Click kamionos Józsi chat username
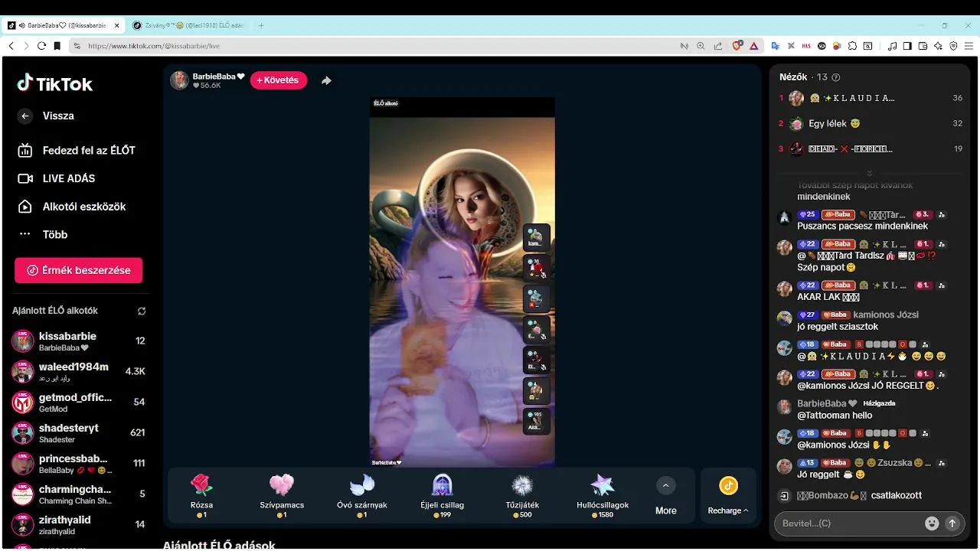The width and height of the screenshot is (980, 551). click(x=886, y=315)
